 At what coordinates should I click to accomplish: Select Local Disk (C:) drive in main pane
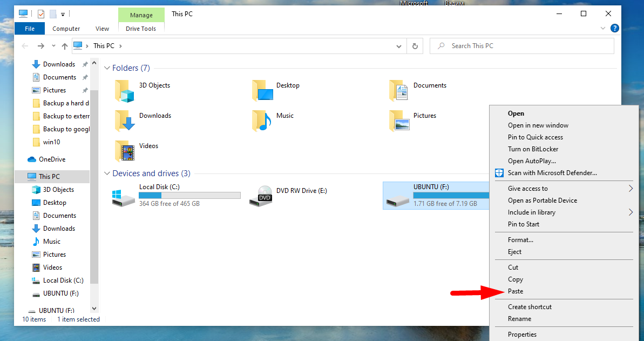click(x=124, y=196)
